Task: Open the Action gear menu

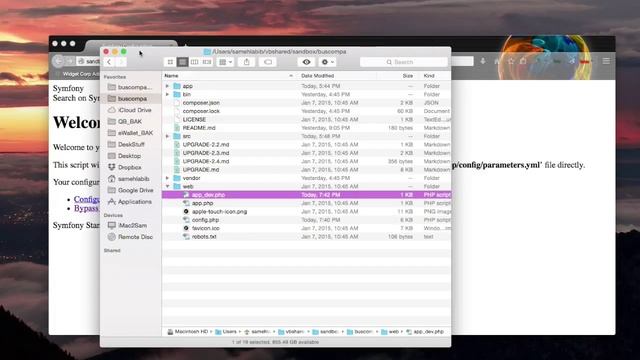Action: click(x=327, y=62)
